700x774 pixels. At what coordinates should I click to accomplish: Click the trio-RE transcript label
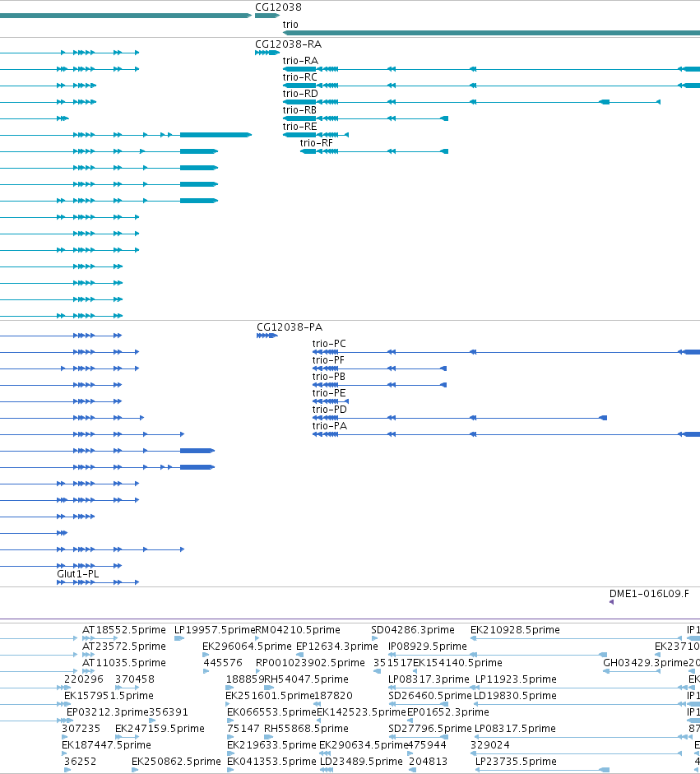tap(299, 127)
